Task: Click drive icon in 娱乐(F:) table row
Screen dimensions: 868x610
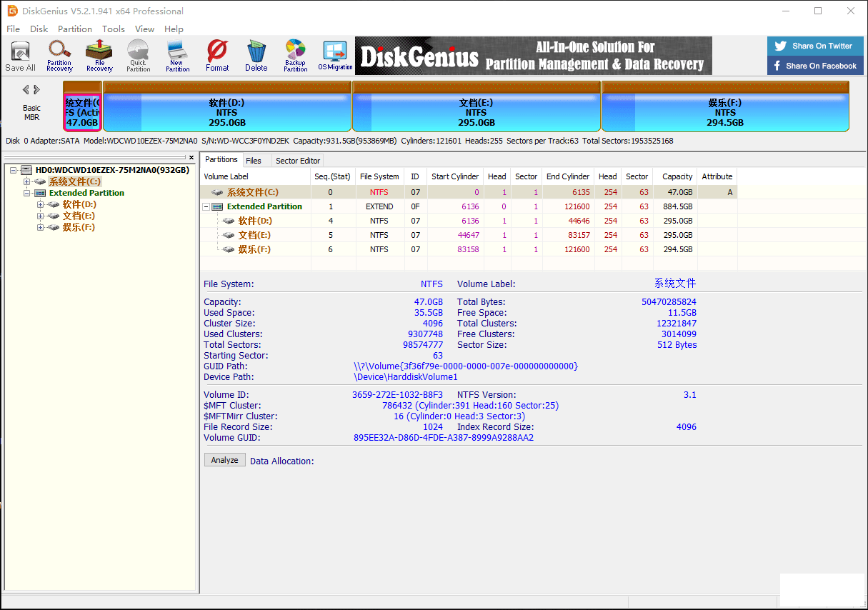Action: 229,249
